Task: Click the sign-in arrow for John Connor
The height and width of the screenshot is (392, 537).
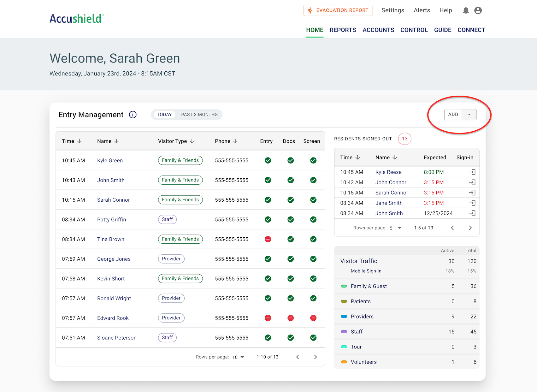Action: pyautogui.click(x=472, y=182)
